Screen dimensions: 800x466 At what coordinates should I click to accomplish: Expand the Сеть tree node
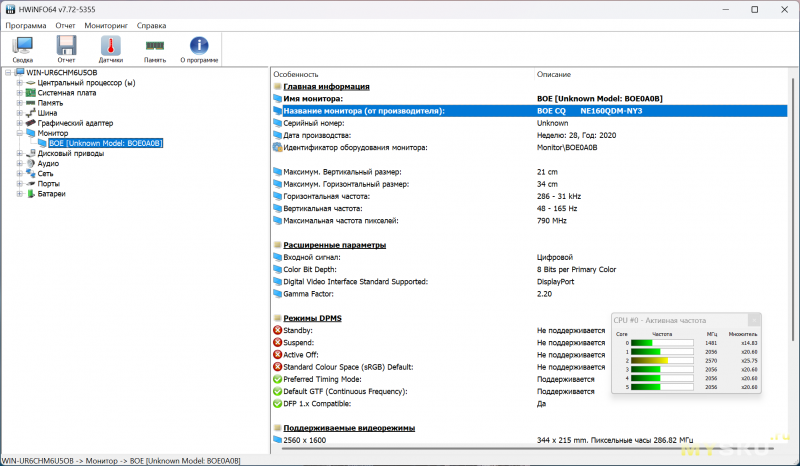19,174
